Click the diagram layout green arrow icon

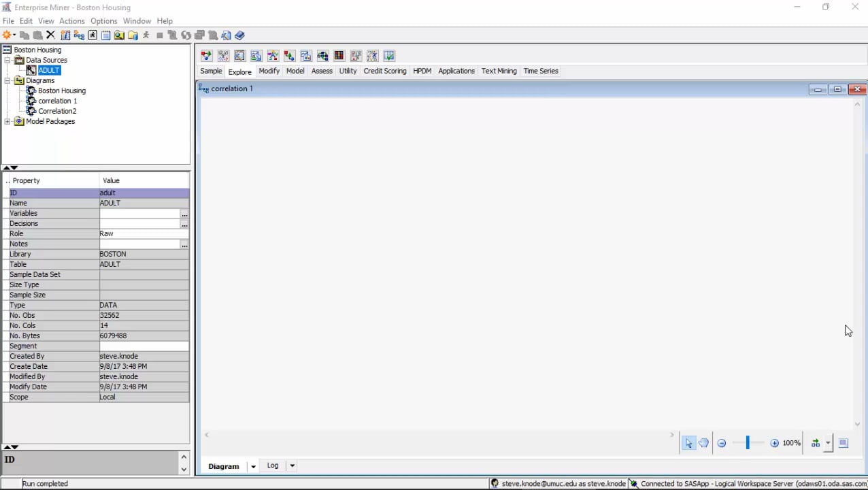815,443
